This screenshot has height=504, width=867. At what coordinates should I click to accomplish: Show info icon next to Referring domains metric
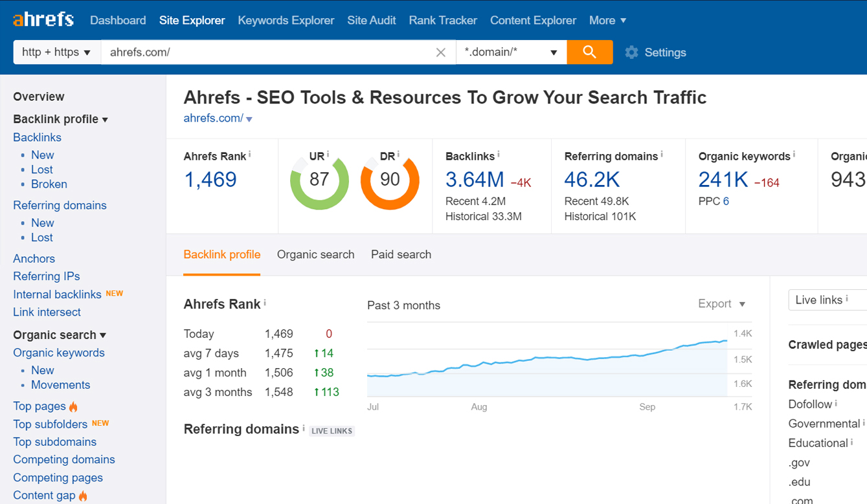661,155
